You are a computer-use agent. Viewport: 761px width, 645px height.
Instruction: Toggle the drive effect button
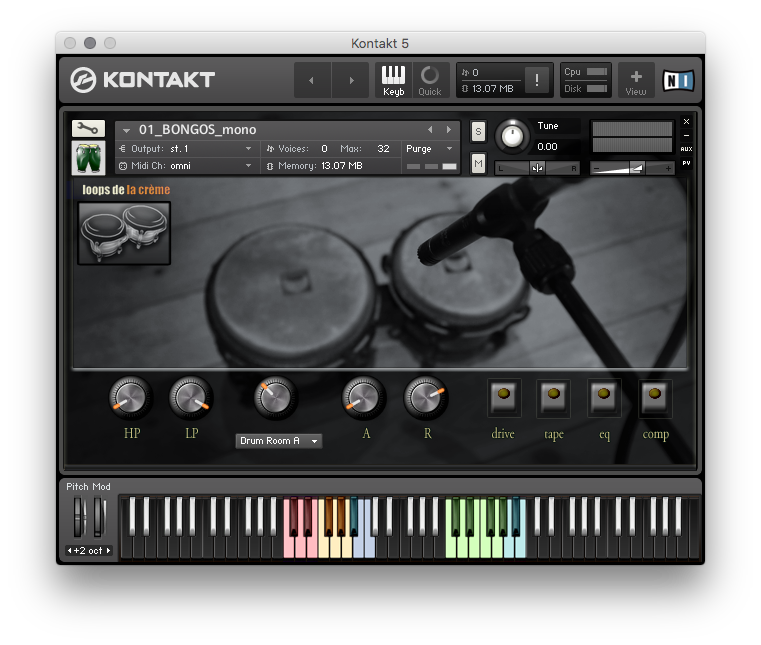point(504,397)
